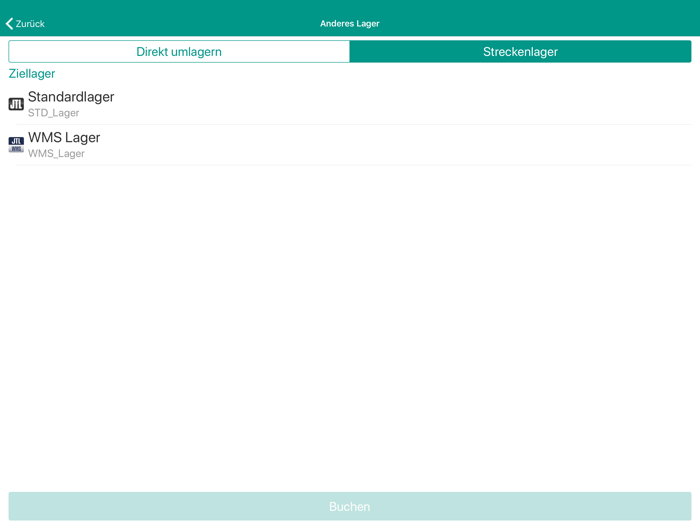Viewport: 700px width, 525px height.
Task: Click the JTL WMS icon beside WMS Lager
Action: click(16, 145)
